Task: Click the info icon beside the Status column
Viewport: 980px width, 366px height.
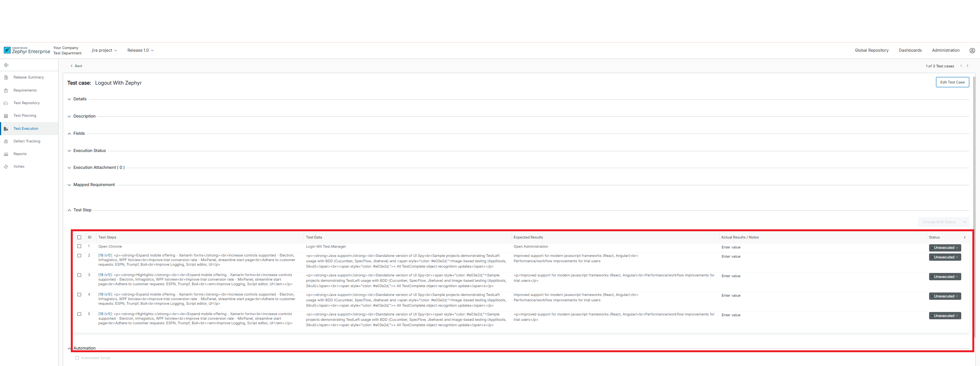Action: (x=965, y=237)
